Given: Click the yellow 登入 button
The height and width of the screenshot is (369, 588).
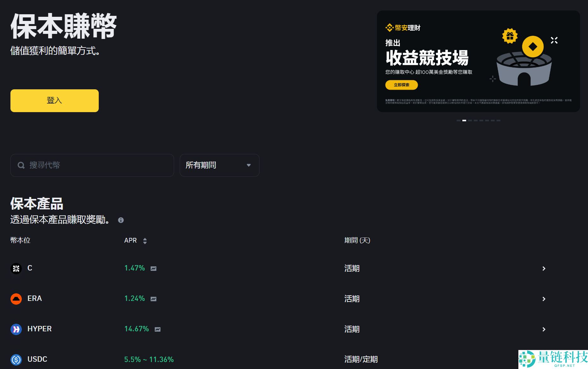Looking at the screenshot, I should 54,100.
